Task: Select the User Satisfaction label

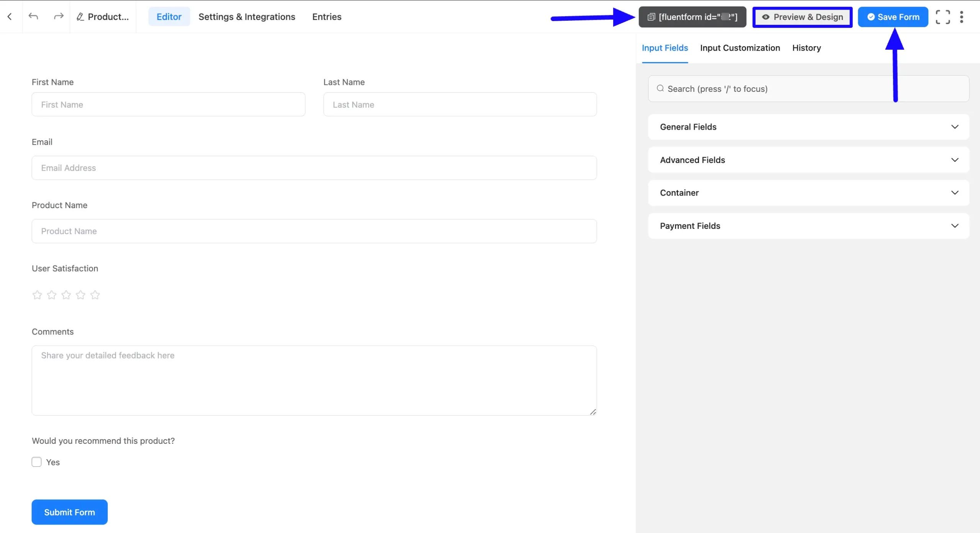Action: point(65,269)
